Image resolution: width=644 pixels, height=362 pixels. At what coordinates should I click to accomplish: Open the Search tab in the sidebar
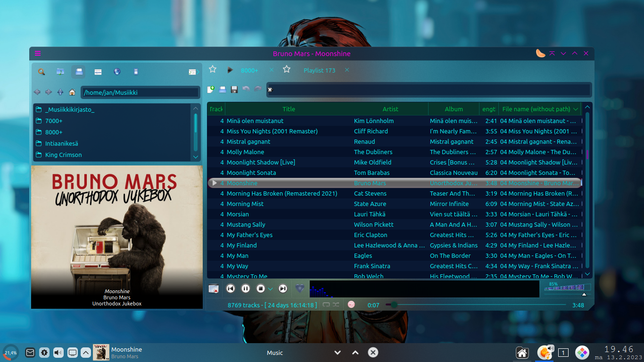point(41,72)
